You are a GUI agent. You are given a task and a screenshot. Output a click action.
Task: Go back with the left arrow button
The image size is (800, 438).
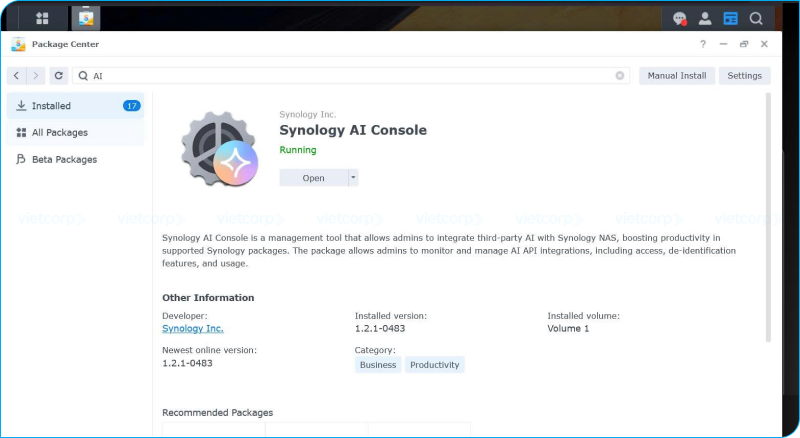pyautogui.click(x=16, y=76)
